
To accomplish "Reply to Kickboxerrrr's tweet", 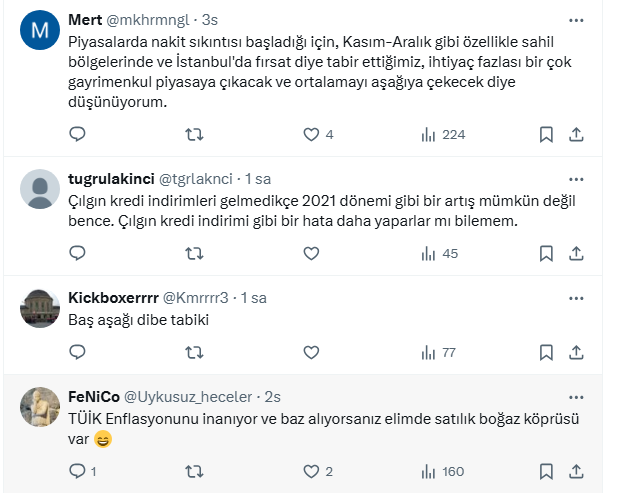I will [77, 352].
